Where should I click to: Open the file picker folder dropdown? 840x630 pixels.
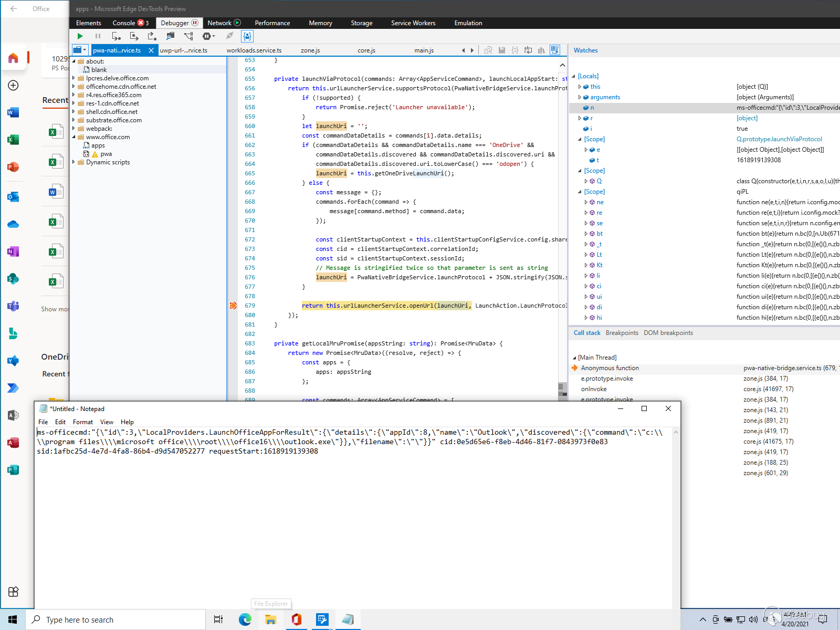80,50
